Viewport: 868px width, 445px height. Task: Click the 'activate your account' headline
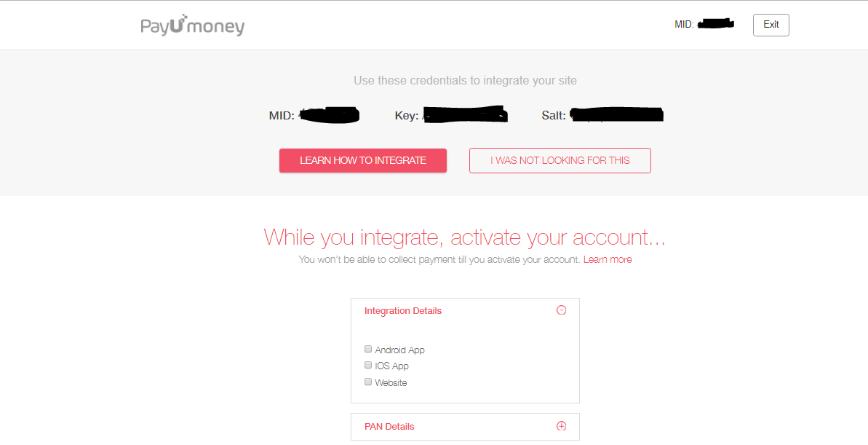pyautogui.click(x=464, y=237)
